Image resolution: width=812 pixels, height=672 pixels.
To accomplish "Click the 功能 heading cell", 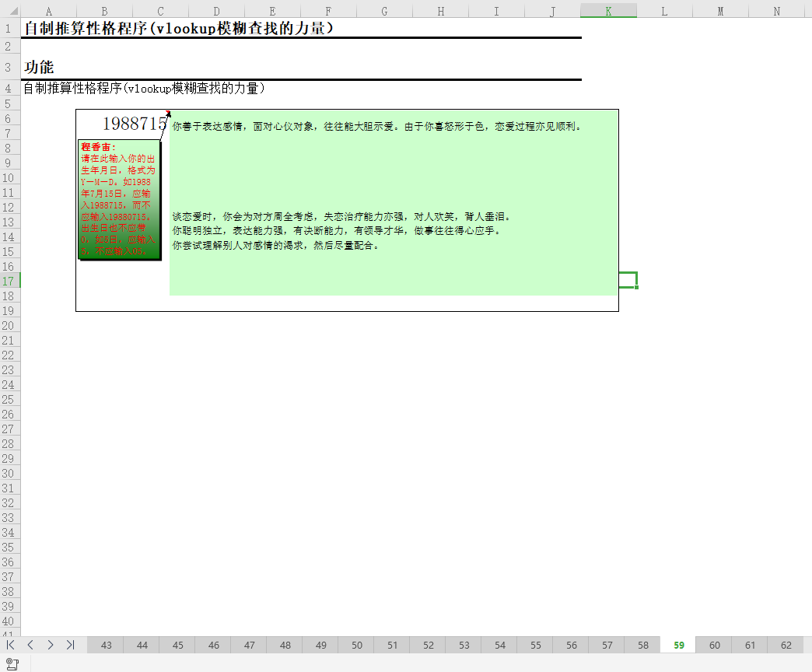I will [x=39, y=68].
